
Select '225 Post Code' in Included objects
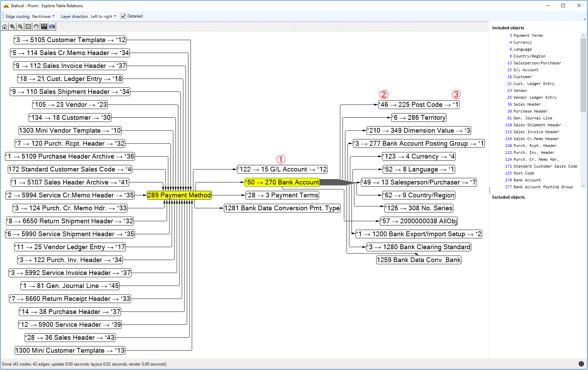point(519,173)
